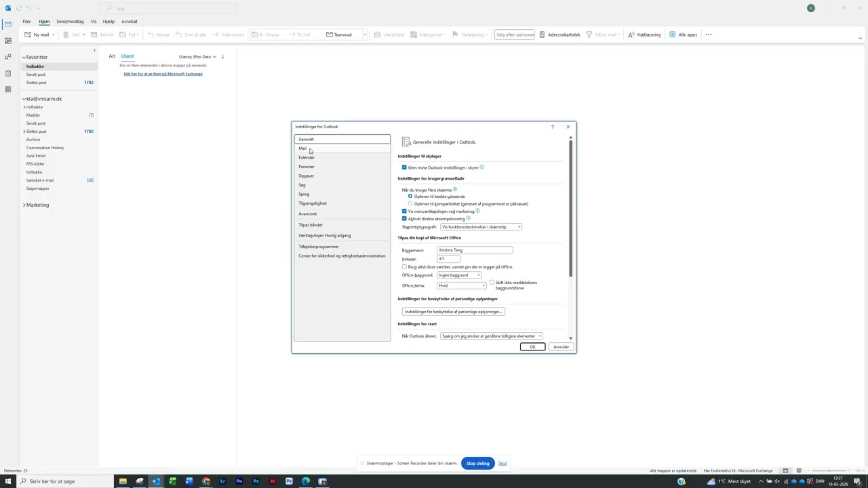Open the Mail module in the navigation rail
Screen dimensions: 868x488
click(7, 24)
